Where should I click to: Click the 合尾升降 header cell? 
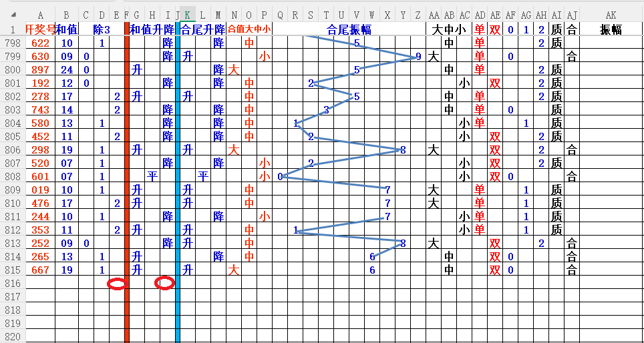click(x=203, y=29)
